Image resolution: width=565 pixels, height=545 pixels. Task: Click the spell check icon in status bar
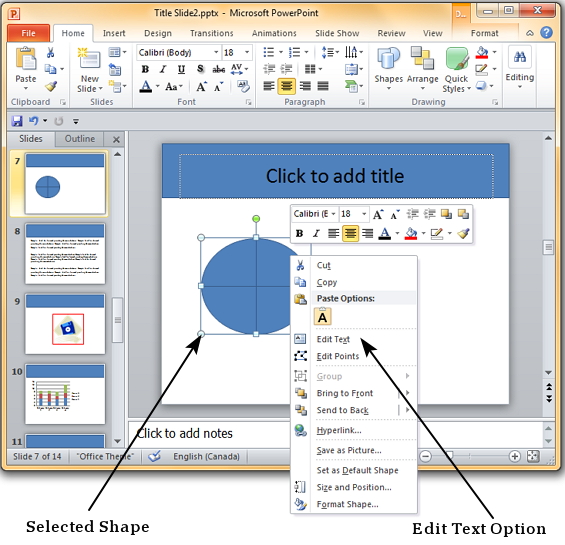[x=154, y=456]
